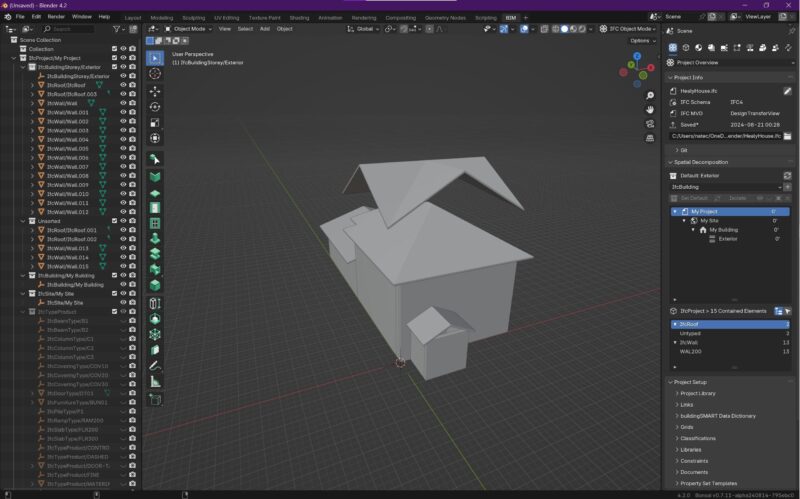Switch to the Scripting workspace tab
This screenshot has height=499, width=800.
pos(485,17)
